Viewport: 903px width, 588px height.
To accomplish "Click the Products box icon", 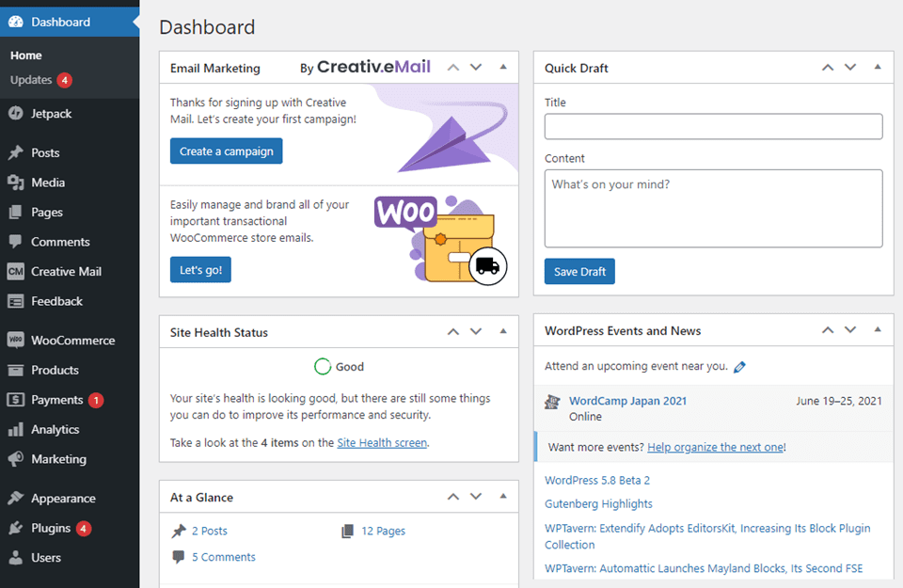I will point(16,370).
